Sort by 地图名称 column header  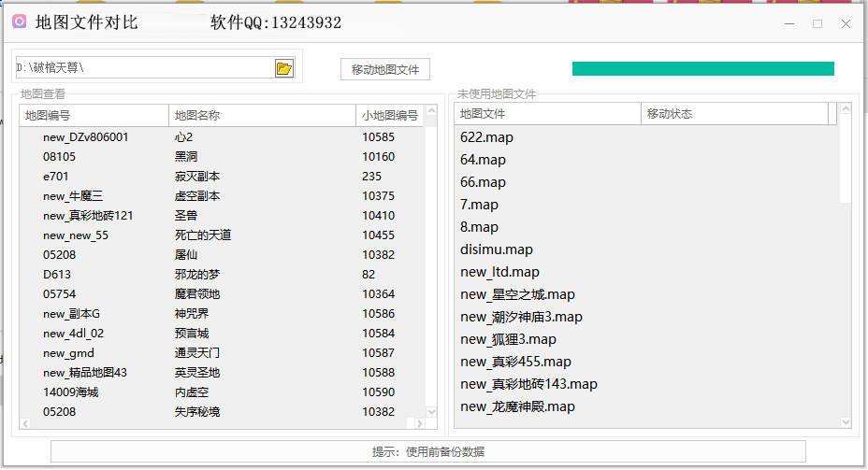pyautogui.click(x=262, y=116)
